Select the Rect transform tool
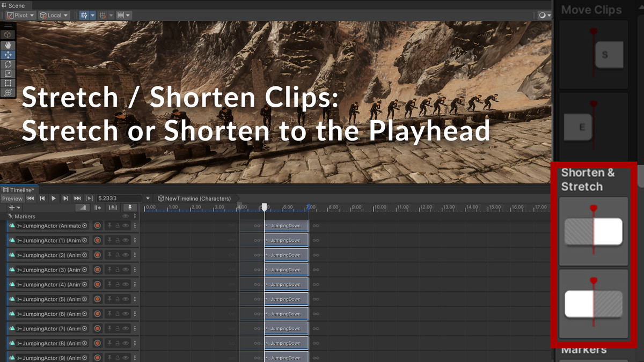 [x=8, y=83]
